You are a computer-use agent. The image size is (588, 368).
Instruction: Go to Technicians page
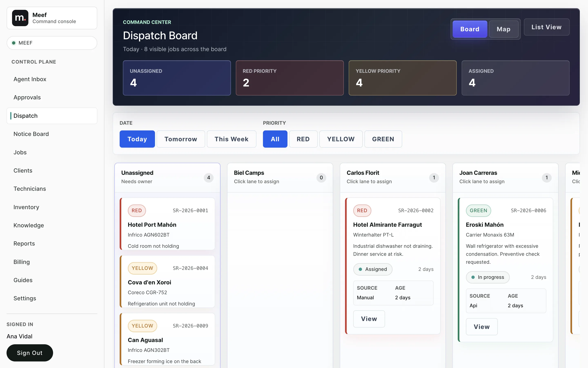[x=52, y=189]
